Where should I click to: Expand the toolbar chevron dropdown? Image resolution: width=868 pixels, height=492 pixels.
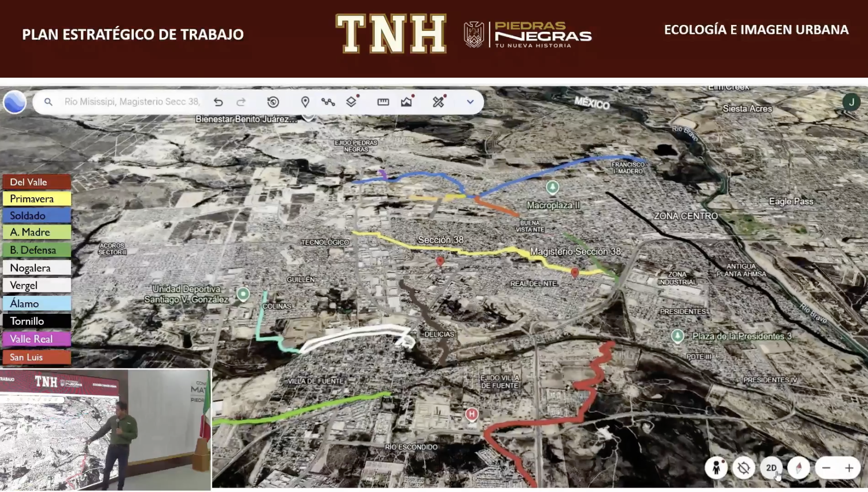[470, 102]
